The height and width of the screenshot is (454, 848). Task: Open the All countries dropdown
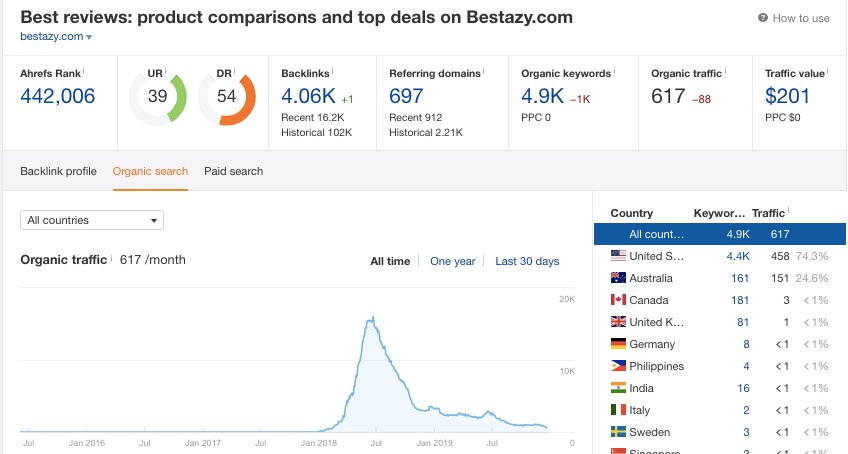click(x=92, y=220)
